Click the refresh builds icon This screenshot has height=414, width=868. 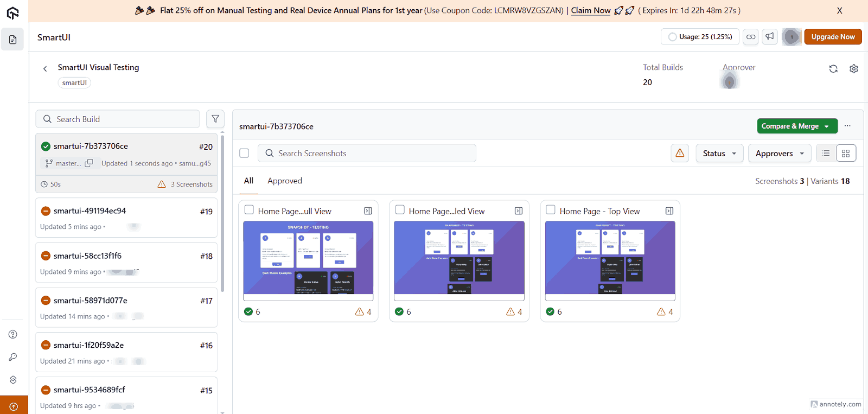point(833,69)
